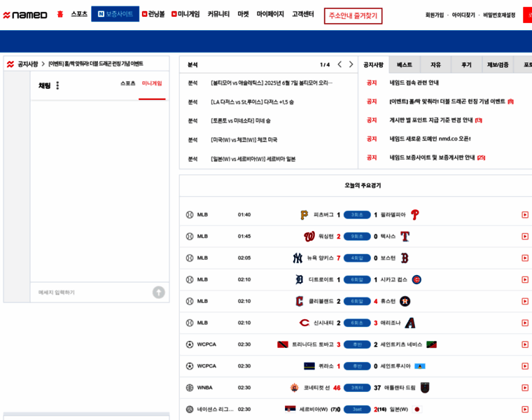Viewport: 532px width, 420px height.
Task: Click the Cincinnati Reds C logo
Action: [x=304, y=323]
